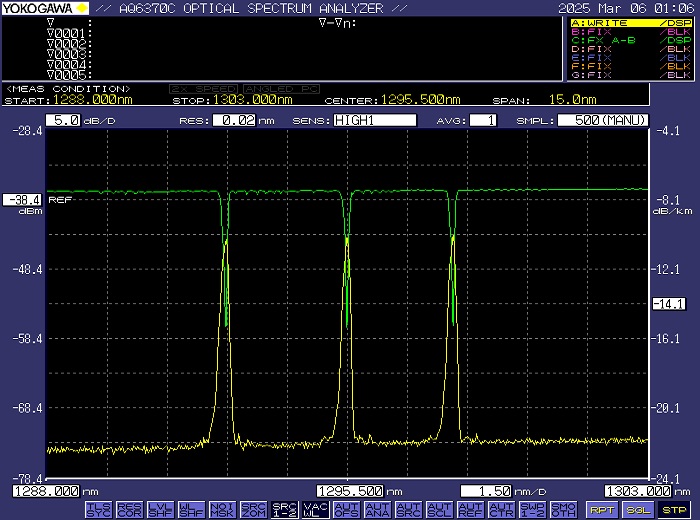Click the SMO OTH smoothing indicator
Image resolution: width=700 pixels, height=520 pixels.
tap(564, 509)
